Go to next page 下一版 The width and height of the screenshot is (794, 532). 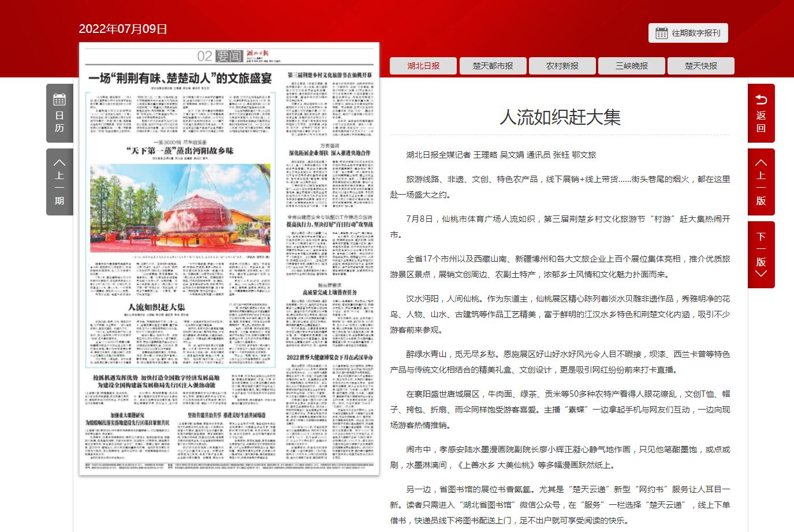(x=761, y=255)
